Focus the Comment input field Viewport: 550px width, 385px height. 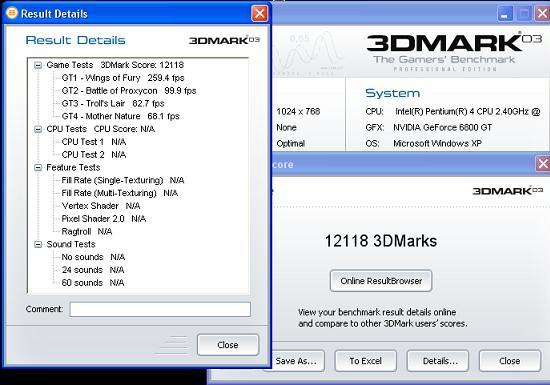[x=160, y=309]
